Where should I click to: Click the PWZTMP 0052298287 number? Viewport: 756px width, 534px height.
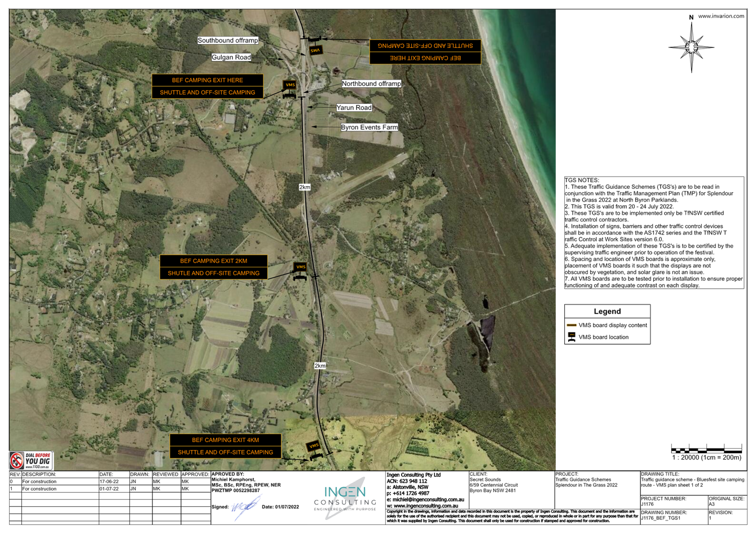[236, 491]
